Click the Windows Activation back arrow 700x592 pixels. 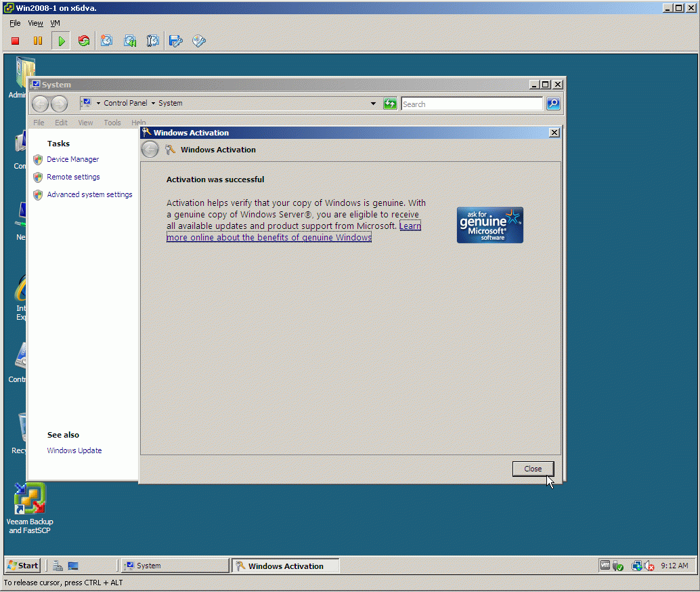[150, 149]
